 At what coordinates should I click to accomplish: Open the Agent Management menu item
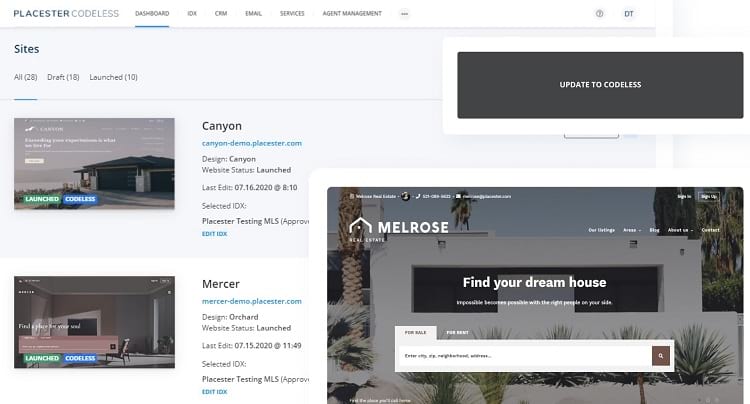[x=352, y=13]
